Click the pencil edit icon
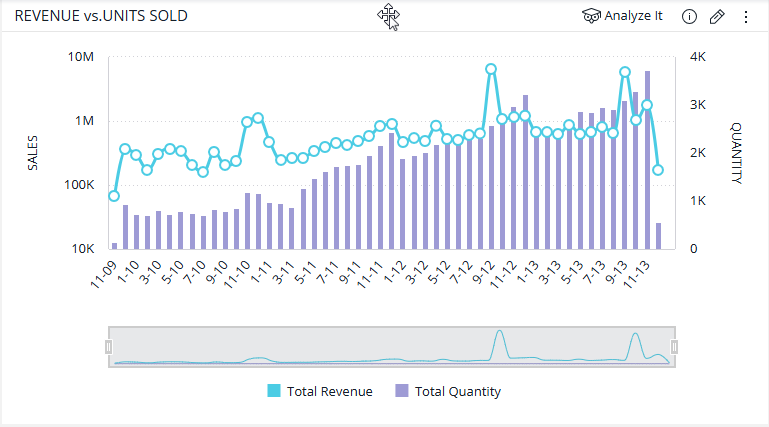769x427 pixels. click(716, 16)
